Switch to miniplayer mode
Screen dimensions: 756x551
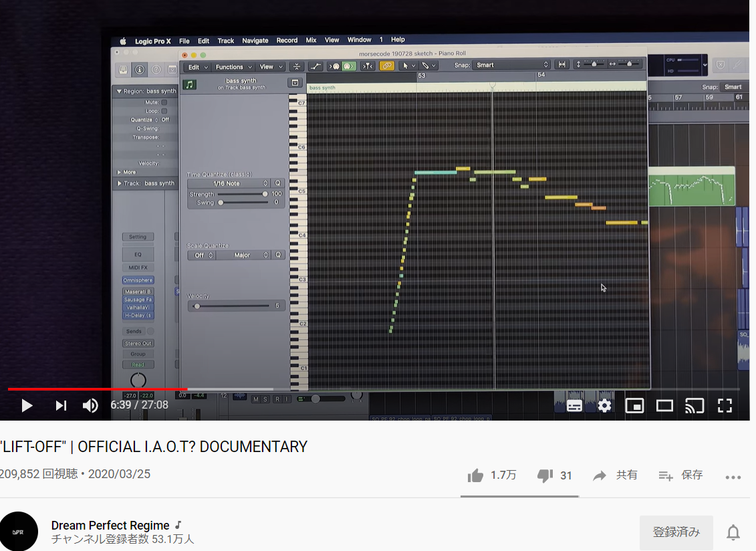(634, 406)
